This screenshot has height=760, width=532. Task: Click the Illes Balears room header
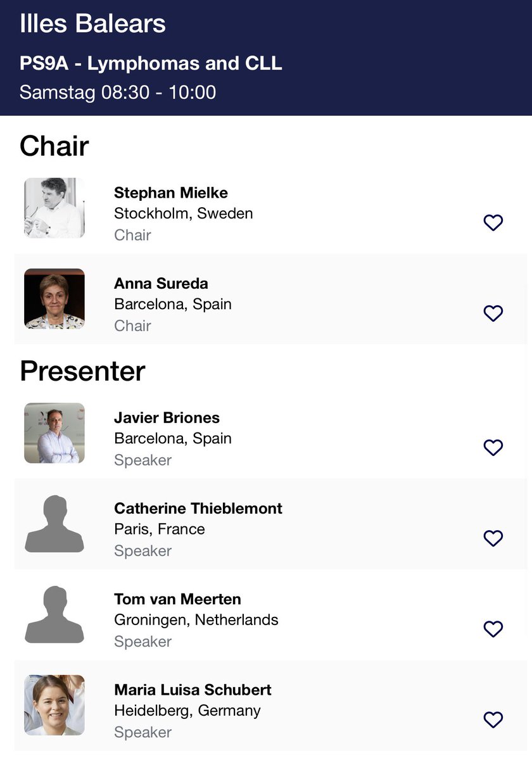(x=92, y=24)
